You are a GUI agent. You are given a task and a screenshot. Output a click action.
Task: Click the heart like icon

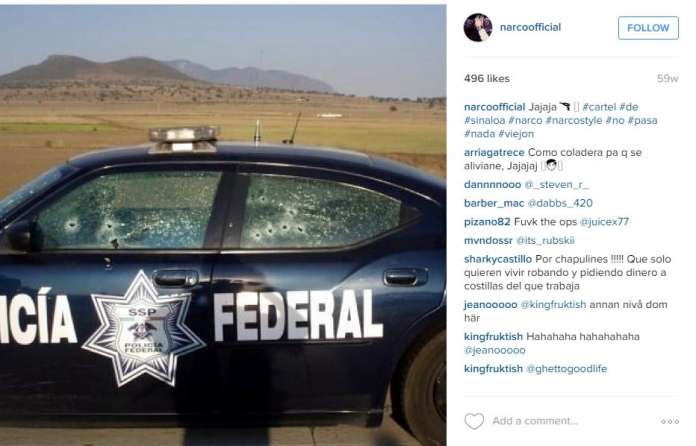pos(474,421)
